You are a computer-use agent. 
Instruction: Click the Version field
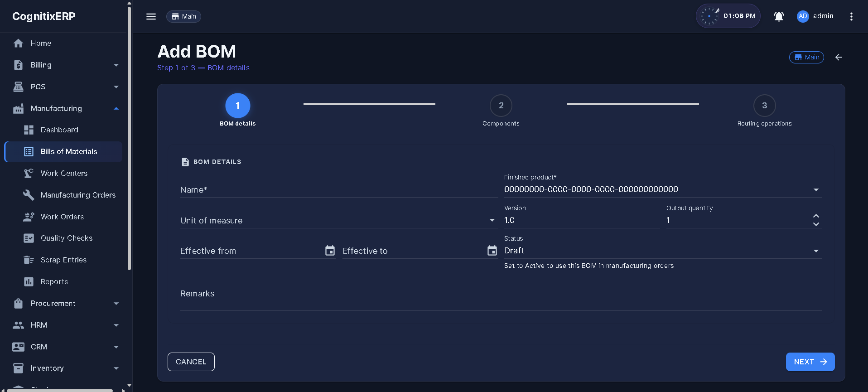(x=582, y=220)
